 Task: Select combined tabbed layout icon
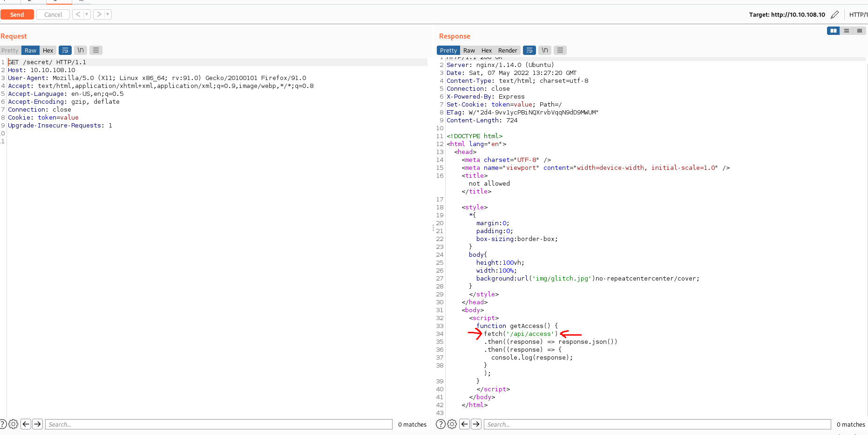(x=860, y=31)
